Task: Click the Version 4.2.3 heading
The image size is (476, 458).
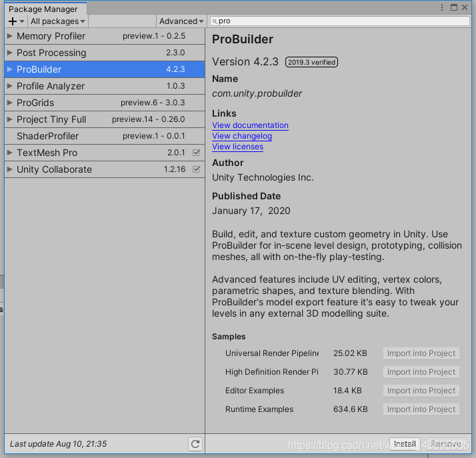Action: (x=245, y=61)
